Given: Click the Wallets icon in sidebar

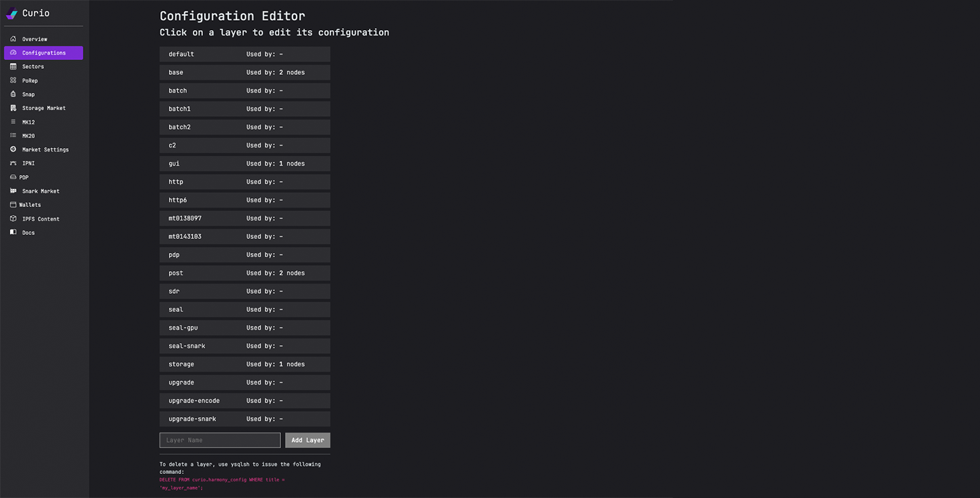Looking at the screenshot, I should pos(13,204).
